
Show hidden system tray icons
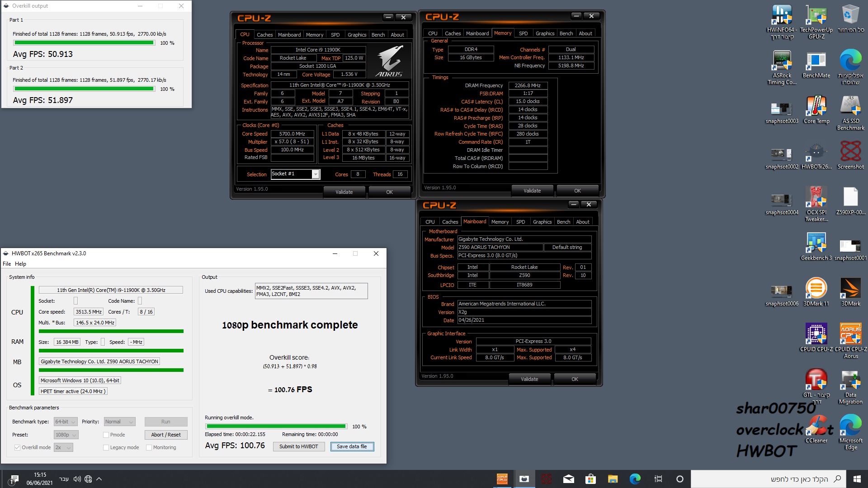[99, 479]
